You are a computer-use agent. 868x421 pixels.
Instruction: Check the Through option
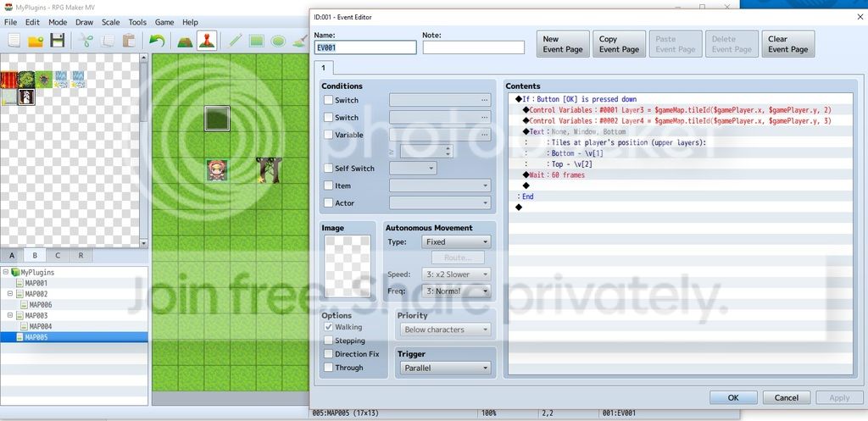click(x=328, y=368)
